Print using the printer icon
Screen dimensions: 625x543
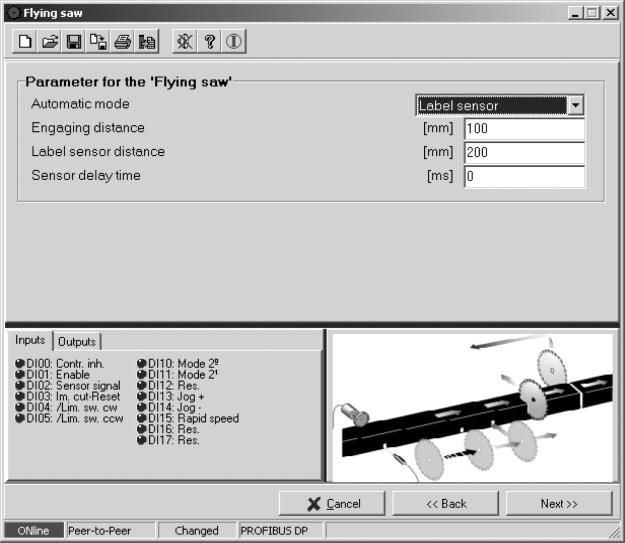[122, 41]
